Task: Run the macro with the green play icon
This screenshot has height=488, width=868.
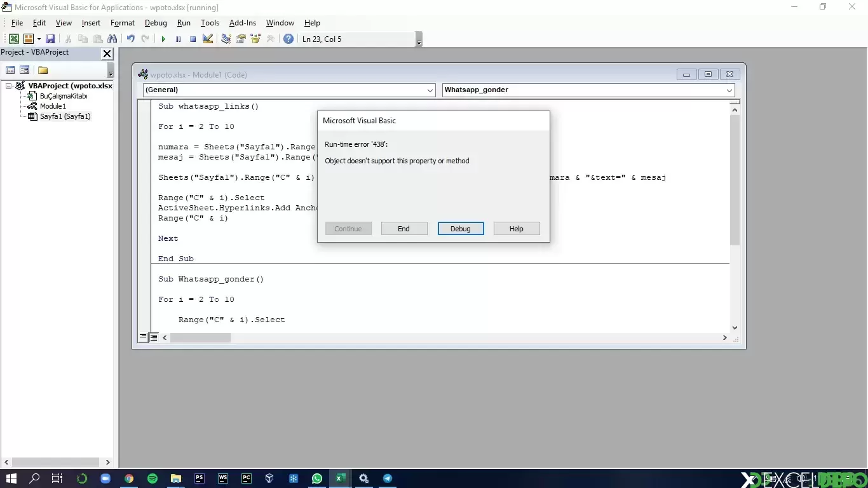Action: [x=163, y=39]
